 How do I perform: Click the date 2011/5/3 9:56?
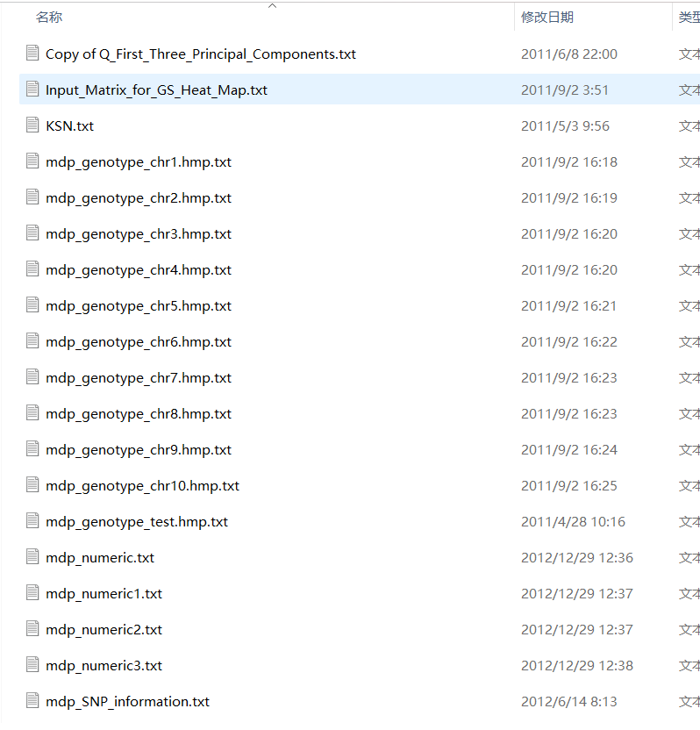coord(565,126)
